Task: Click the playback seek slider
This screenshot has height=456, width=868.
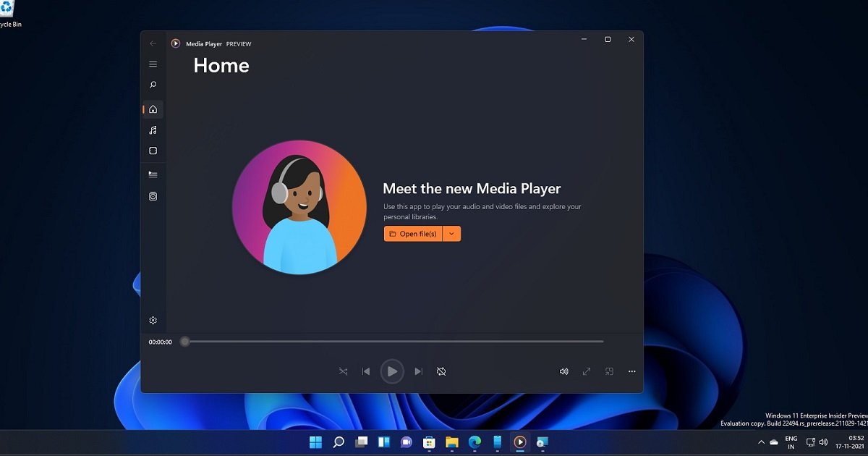Action: click(394, 342)
